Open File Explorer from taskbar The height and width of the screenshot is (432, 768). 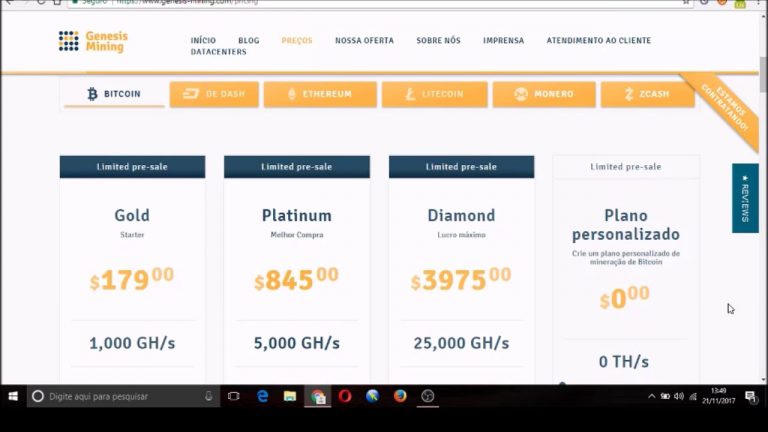290,396
